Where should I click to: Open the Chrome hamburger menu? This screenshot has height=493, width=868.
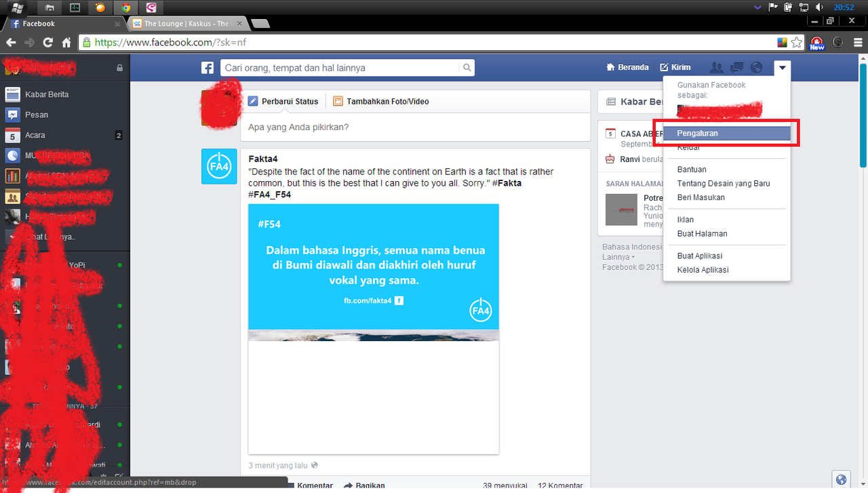[x=857, y=42]
